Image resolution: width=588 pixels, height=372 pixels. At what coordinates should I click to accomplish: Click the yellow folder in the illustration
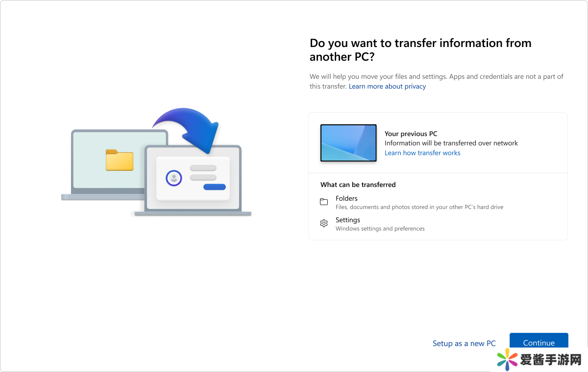(120, 160)
